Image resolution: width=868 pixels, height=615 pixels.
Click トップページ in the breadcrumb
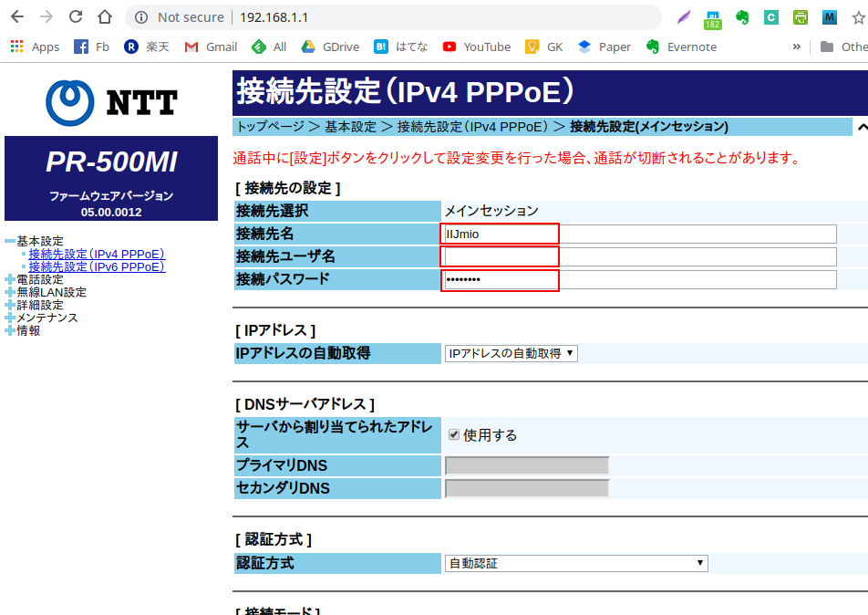click(271, 127)
